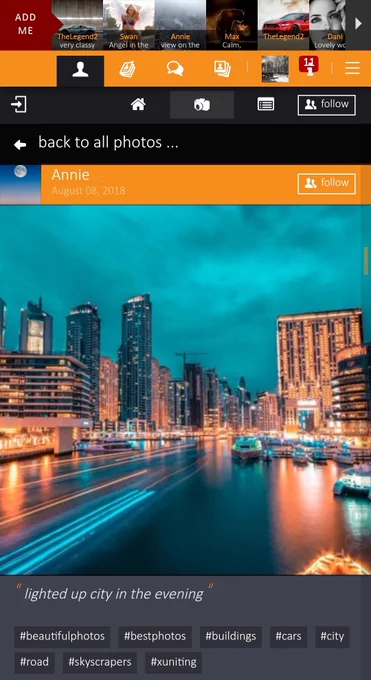
Task: Go to the home icon
Action: (x=138, y=104)
